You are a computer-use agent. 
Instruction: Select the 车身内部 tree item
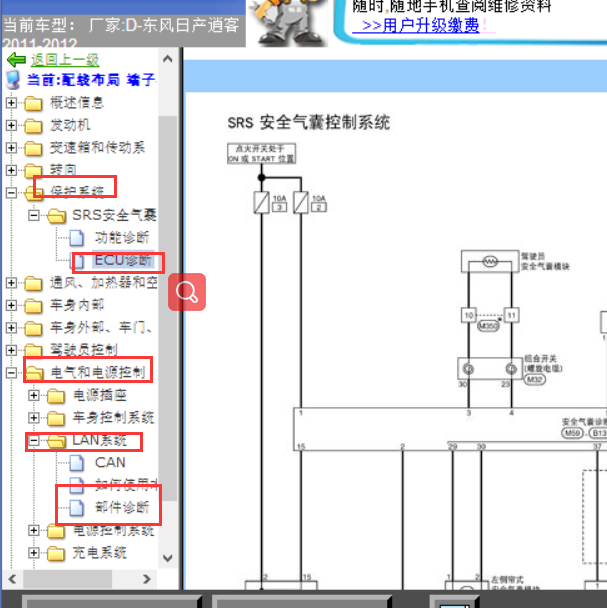tap(77, 305)
